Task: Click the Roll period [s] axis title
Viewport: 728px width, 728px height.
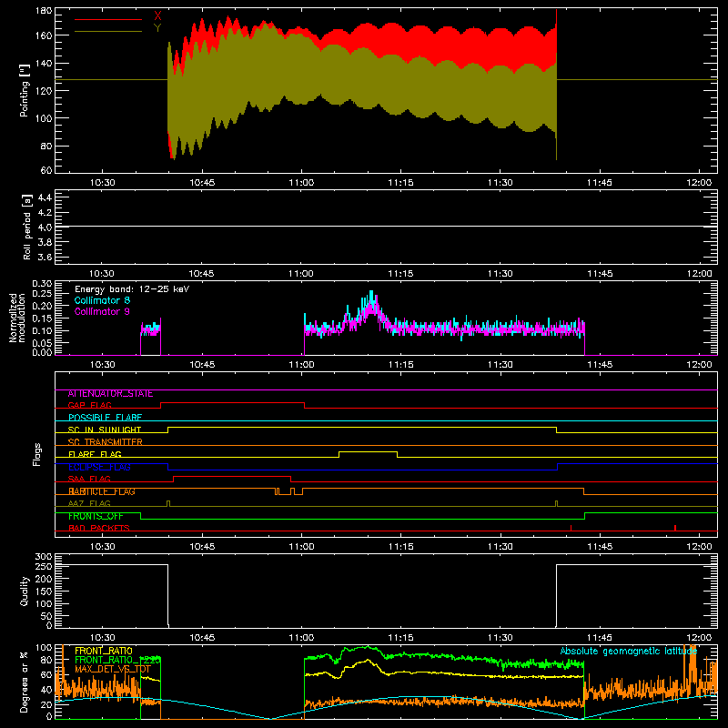Action: pyautogui.click(x=26, y=227)
